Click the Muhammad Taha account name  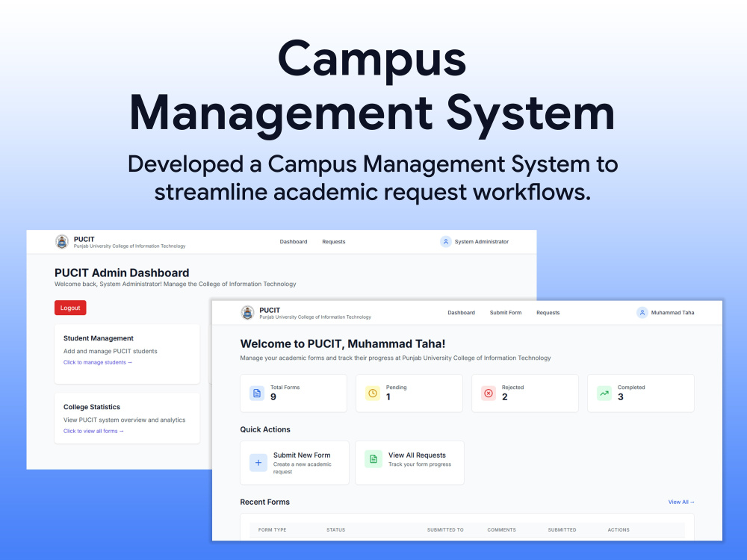pos(673,313)
